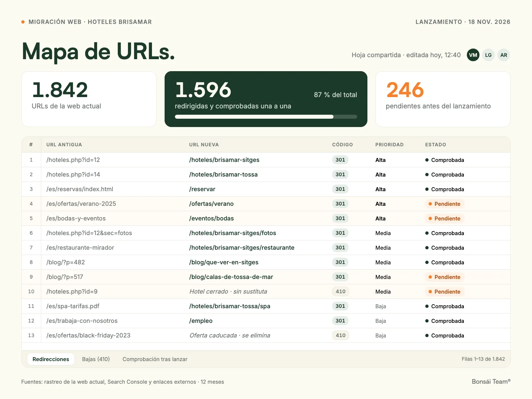
Task: Click the Pendiente badge for /es/bodas-y-eventos
Action: pos(445,218)
